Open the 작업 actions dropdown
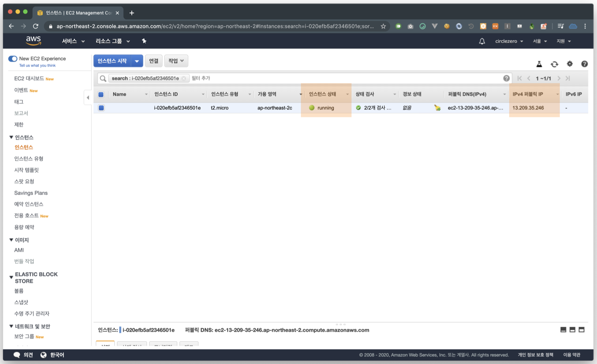This screenshot has height=364, width=597. [x=176, y=61]
